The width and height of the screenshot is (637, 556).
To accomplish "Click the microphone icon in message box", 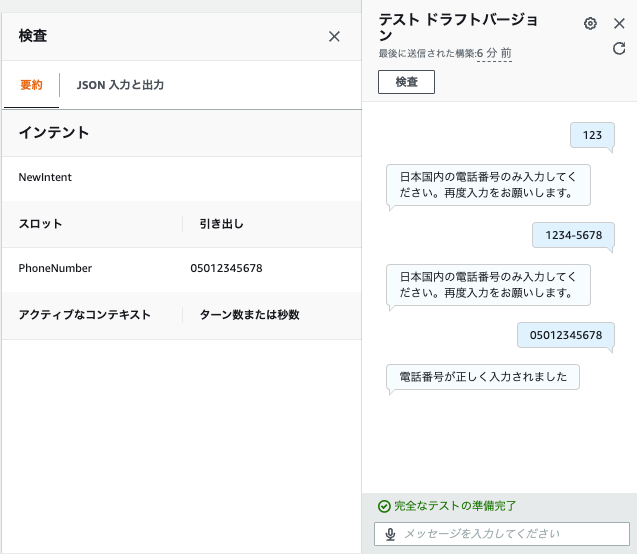I will click(x=390, y=534).
